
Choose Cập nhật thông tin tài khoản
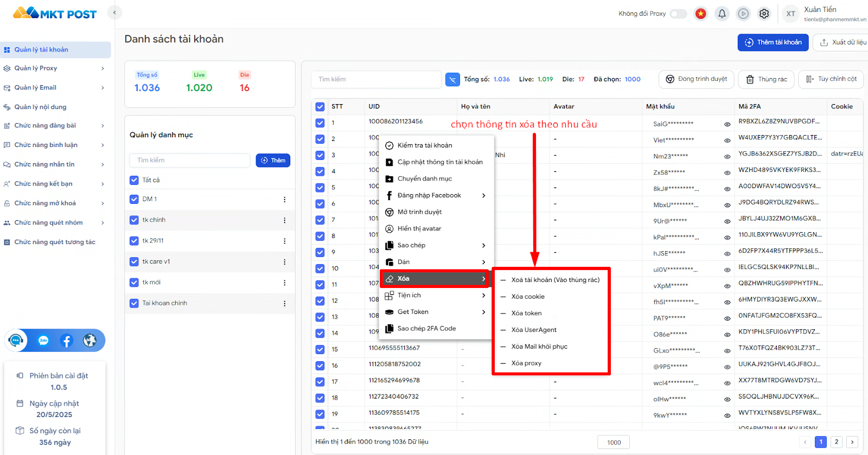[x=436, y=162]
